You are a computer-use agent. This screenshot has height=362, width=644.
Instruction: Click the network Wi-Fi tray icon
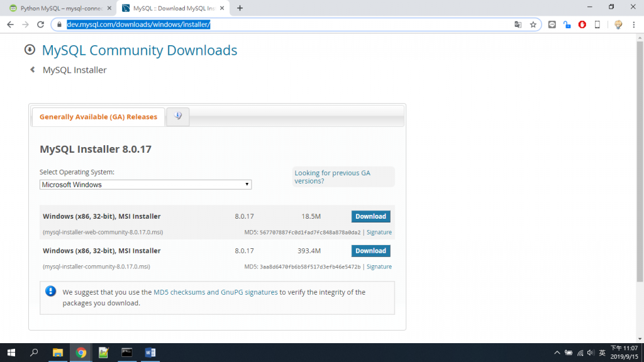[580, 353]
